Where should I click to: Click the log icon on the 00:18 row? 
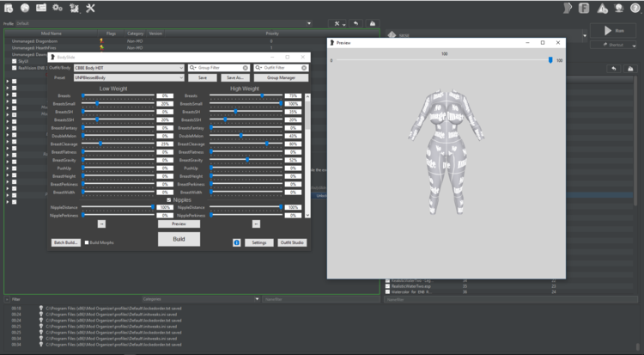pyautogui.click(x=41, y=308)
